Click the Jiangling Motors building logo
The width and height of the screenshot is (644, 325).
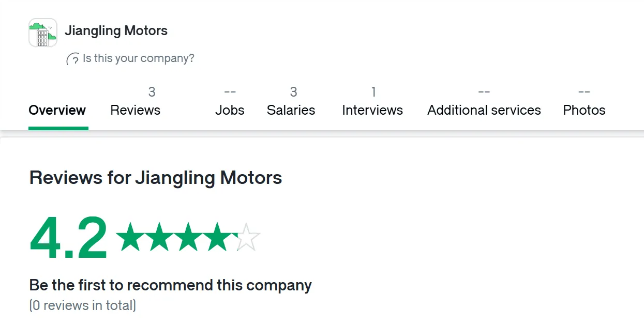click(43, 33)
